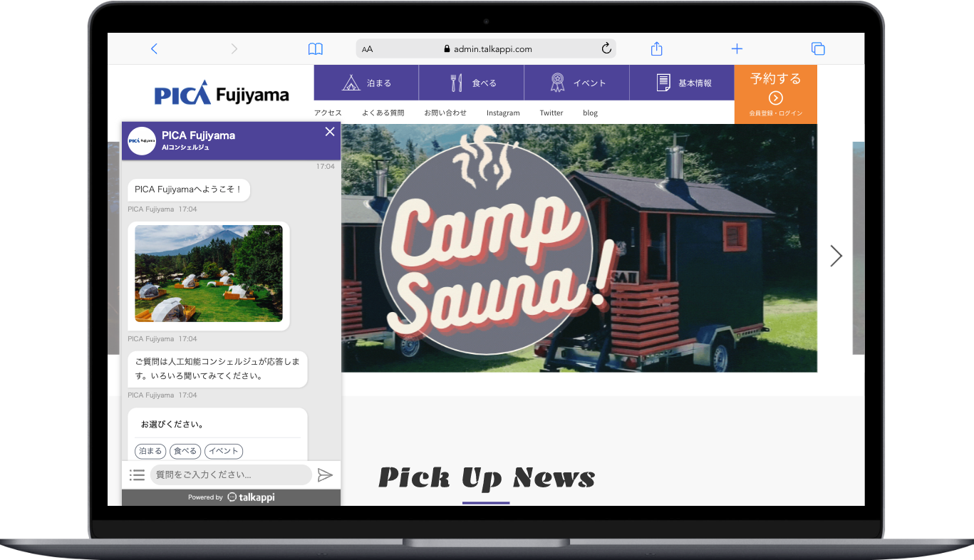Click the browser forward arrow

click(234, 48)
